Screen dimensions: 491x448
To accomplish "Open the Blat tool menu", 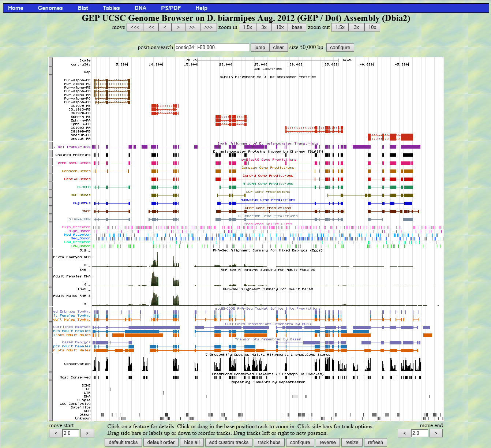I will (83, 8).
